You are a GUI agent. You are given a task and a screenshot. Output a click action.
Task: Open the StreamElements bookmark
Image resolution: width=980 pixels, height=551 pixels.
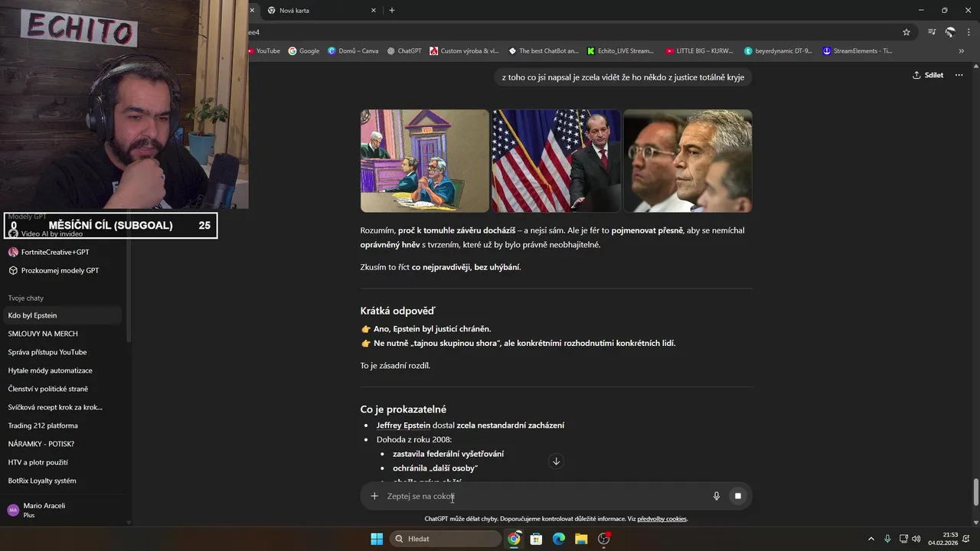click(x=857, y=51)
